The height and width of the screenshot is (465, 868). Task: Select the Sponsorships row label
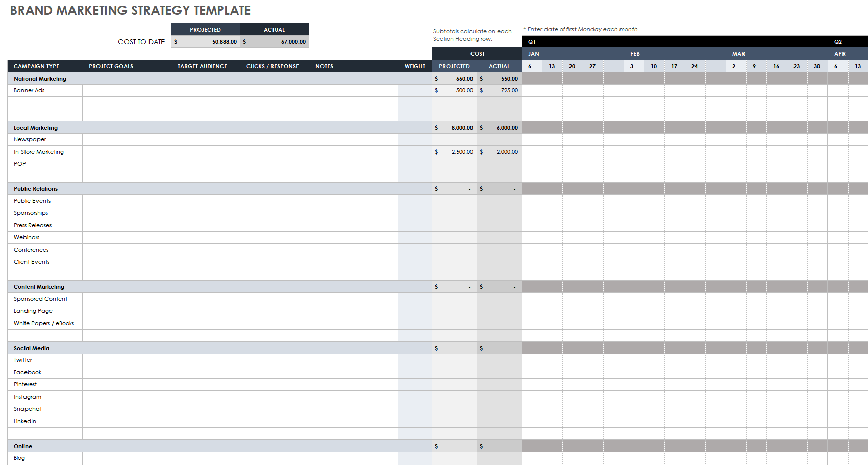(x=31, y=213)
